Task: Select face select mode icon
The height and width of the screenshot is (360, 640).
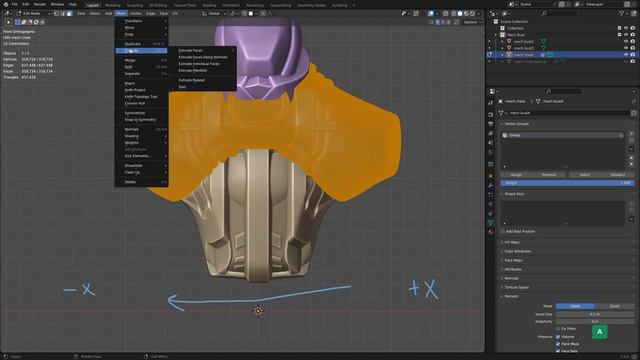Action: (69, 13)
